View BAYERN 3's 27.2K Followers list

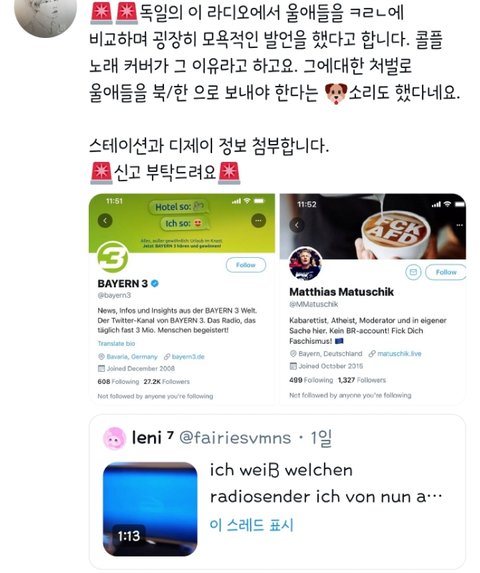(x=167, y=382)
